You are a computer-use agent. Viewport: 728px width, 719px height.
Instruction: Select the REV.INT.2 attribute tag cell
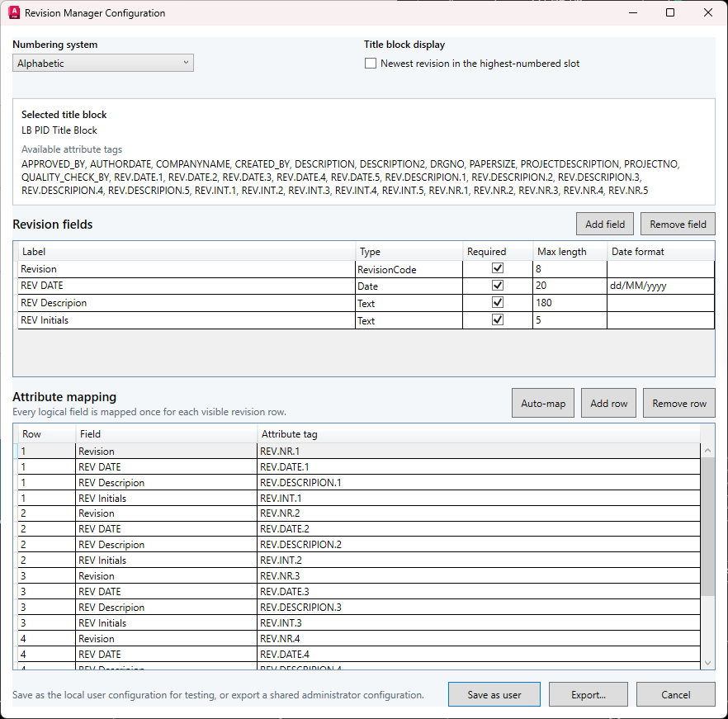tap(479, 561)
